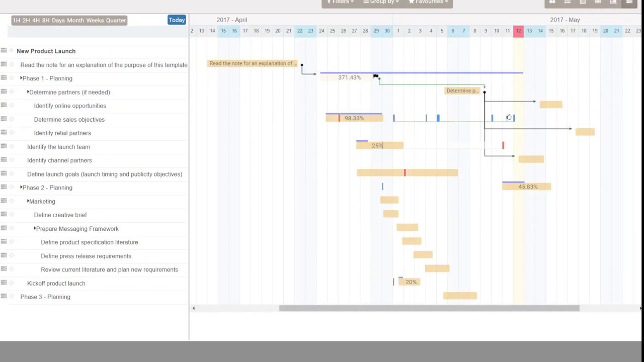This screenshot has width=644, height=362.
Task: Select 'Define creative brief' task name
Action: (x=60, y=215)
